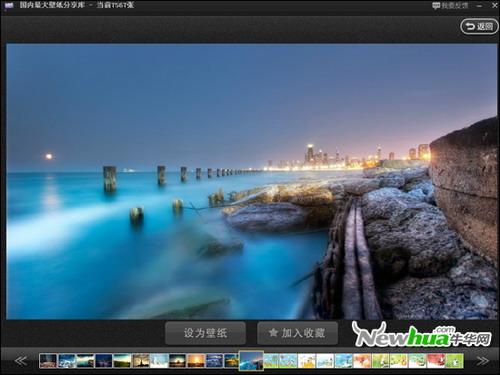The height and width of the screenshot is (375, 500).
Task: Select the last green cartoon thumbnail
Action: [454, 361]
